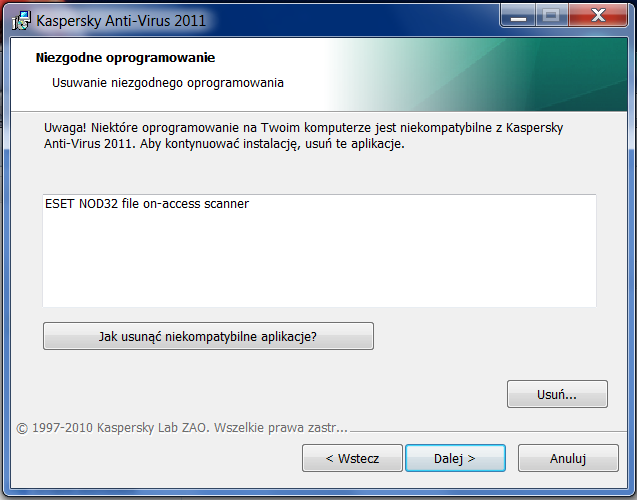
Task: Open 'Jak usunąć niekompatybilne aplikacje?' help
Action: point(208,336)
